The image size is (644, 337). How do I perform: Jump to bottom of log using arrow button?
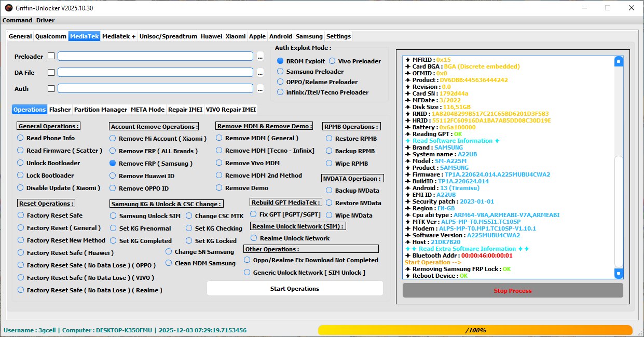[618, 273]
